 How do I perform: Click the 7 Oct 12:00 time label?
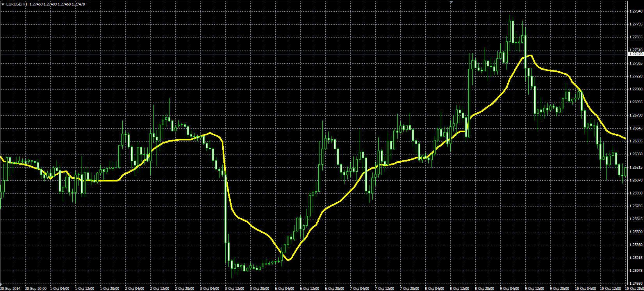point(385,289)
